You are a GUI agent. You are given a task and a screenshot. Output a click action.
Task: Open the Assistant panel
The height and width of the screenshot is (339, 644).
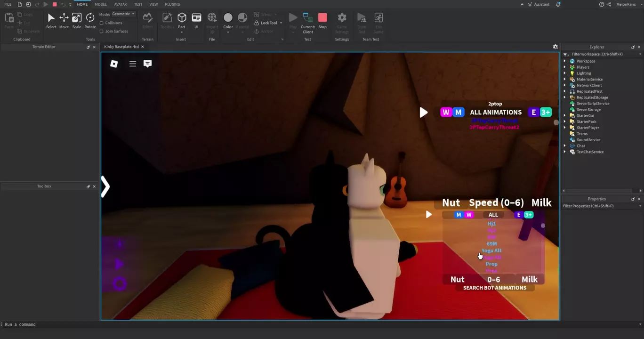[538, 4]
